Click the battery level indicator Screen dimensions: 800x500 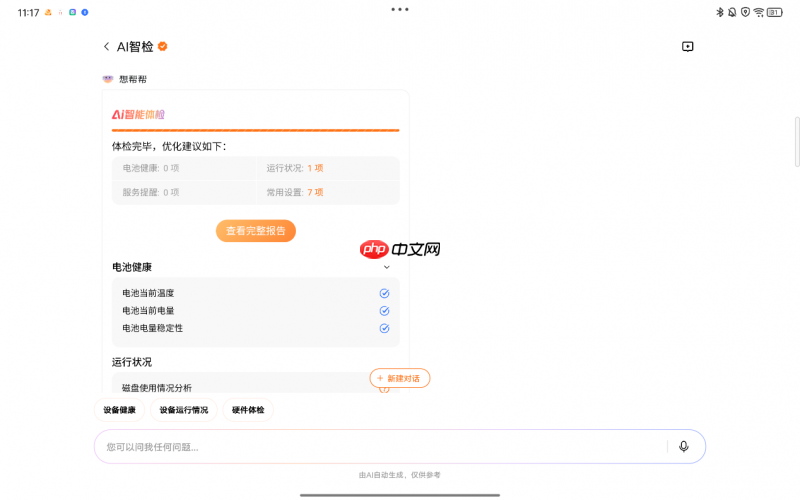pos(774,12)
